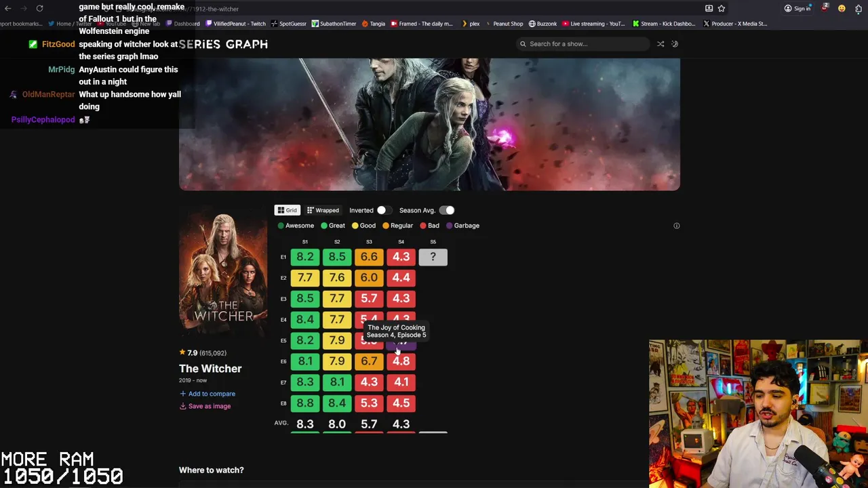Open the Tangia bookmark
868x488 pixels.
[x=373, y=24]
